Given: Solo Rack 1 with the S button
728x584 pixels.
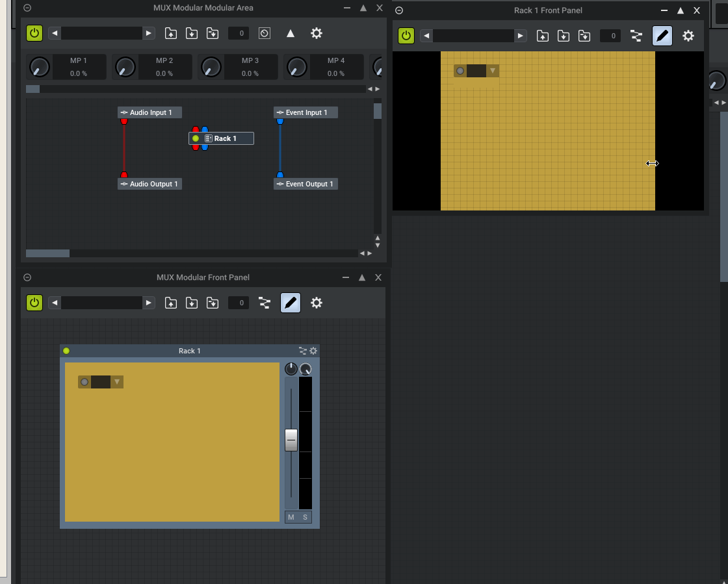Looking at the screenshot, I should click(305, 517).
